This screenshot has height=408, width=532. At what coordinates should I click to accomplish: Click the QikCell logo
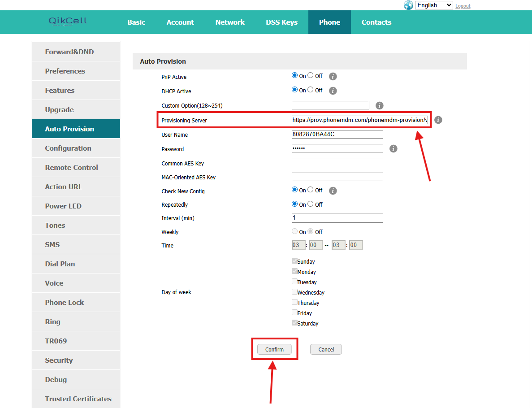point(68,22)
